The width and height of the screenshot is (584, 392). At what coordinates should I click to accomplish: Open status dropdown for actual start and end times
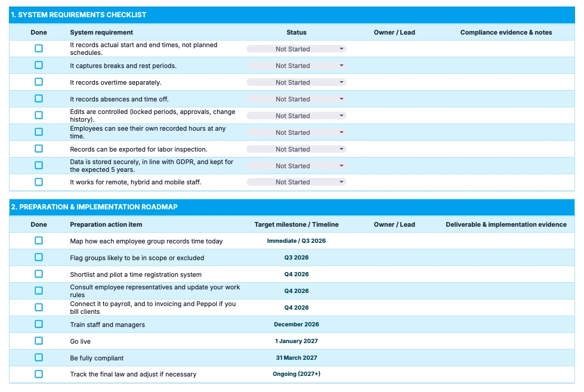(x=296, y=49)
